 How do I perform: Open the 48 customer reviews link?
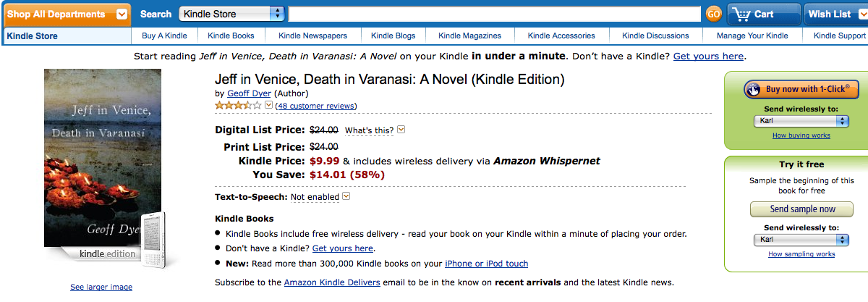[316, 106]
